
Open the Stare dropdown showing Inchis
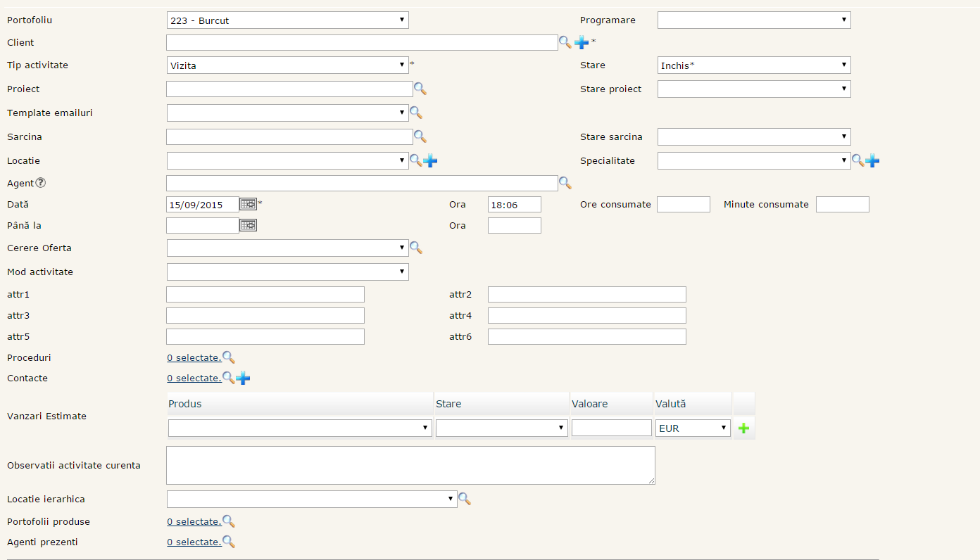coord(753,65)
